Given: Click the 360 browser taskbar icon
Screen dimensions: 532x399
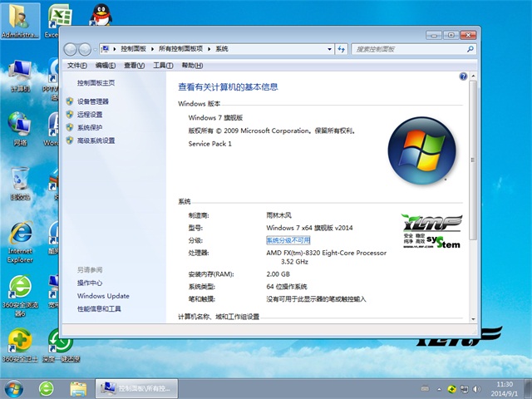Looking at the screenshot, I should point(47,388).
